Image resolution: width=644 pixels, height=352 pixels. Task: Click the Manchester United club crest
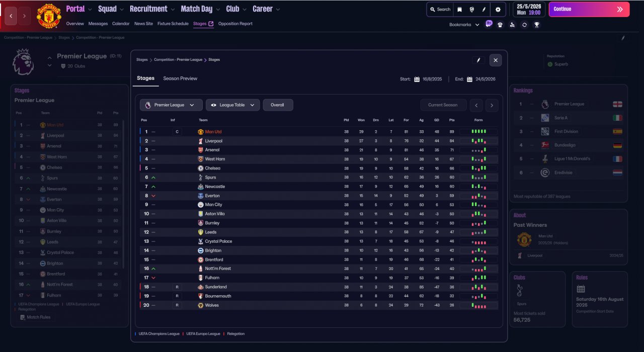point(49,17)
